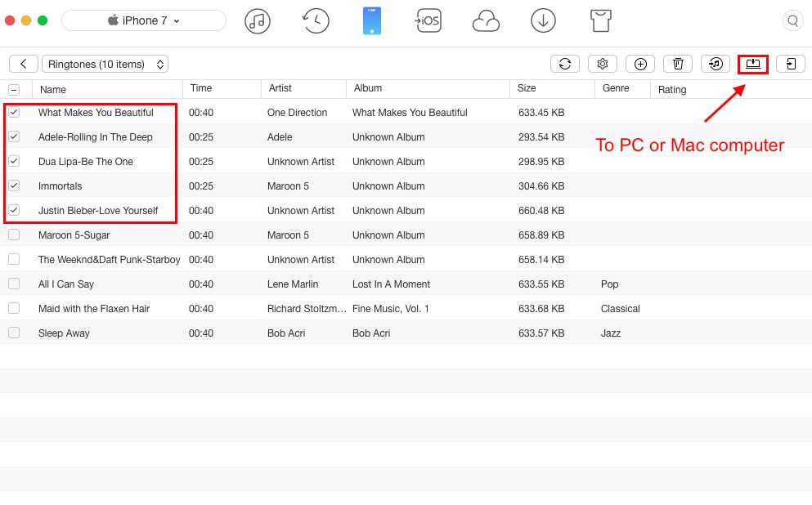Sort by the Name column header

click(107, 90)
